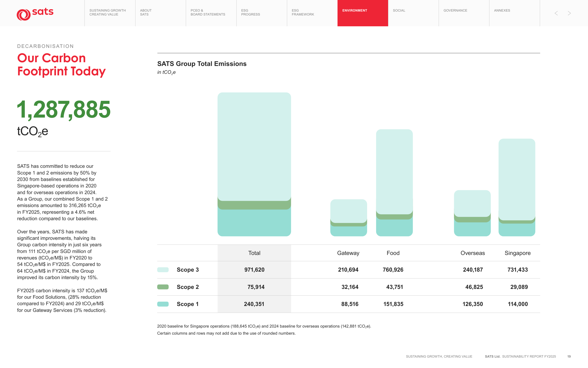
Task: Click the Scope 1 total value 240,351
Action: coord(254,304)
